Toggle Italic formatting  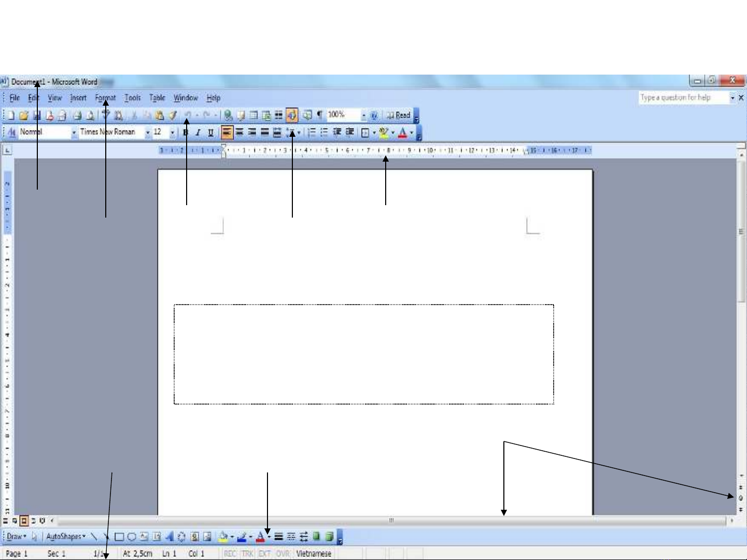coord(198,133)
